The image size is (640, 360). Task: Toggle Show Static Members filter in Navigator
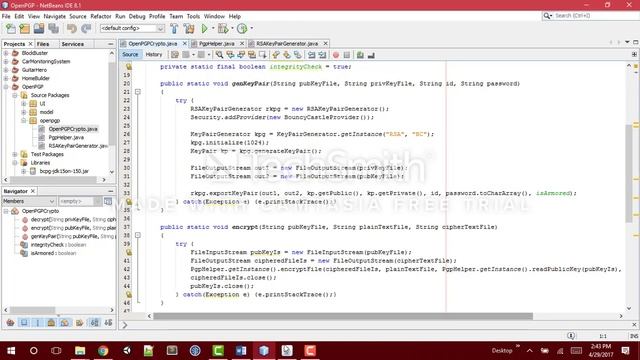38,322
